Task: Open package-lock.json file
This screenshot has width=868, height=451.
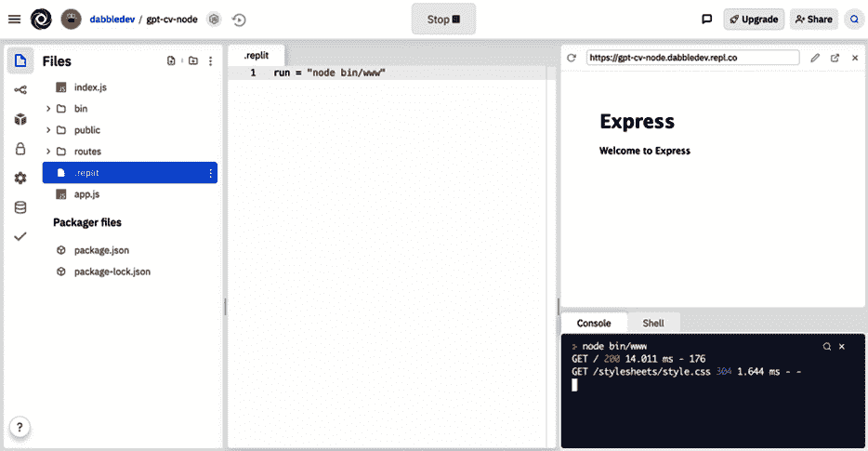Action: click(x=130, y=272)
